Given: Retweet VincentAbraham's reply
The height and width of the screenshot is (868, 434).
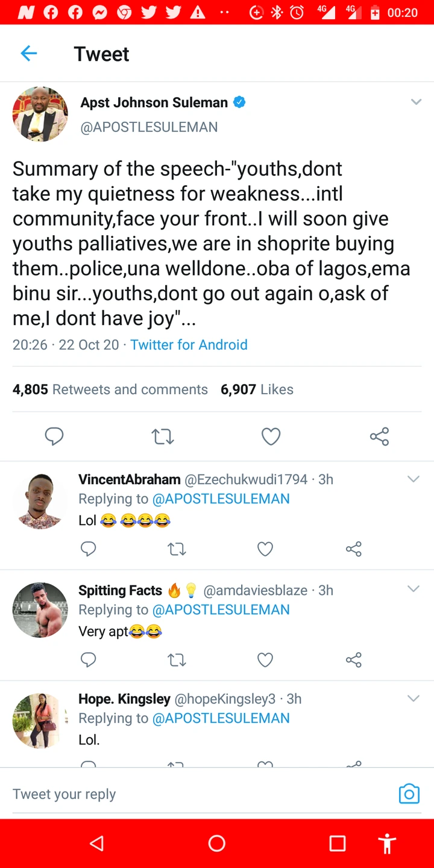Looking at the screenshot, I should (x=177, y=549).
